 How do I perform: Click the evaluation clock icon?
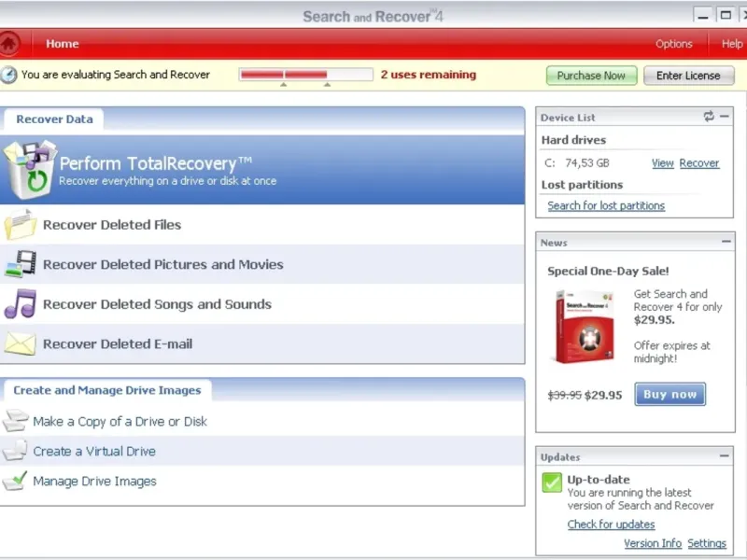pyautogui.click(x=8, y=75)
